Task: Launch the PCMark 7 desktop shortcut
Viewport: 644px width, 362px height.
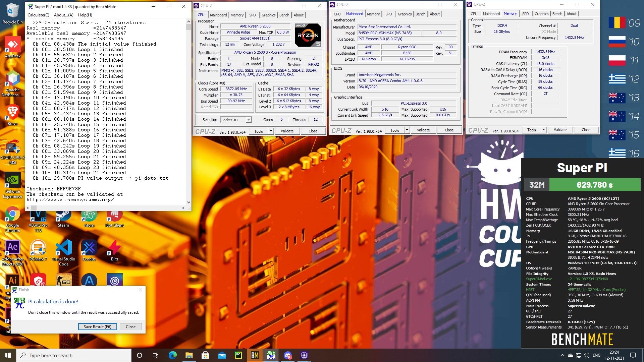Action: (38, 251)
